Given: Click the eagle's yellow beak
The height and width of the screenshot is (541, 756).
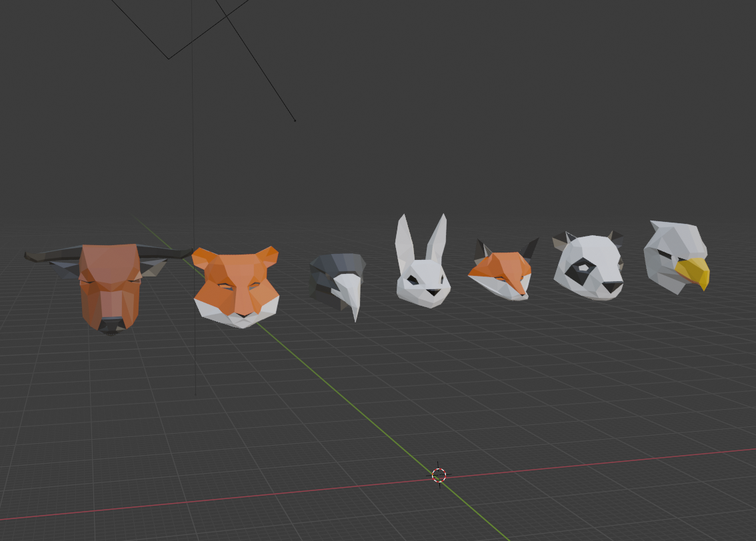Looking at the screenshot, I should 695,272.
